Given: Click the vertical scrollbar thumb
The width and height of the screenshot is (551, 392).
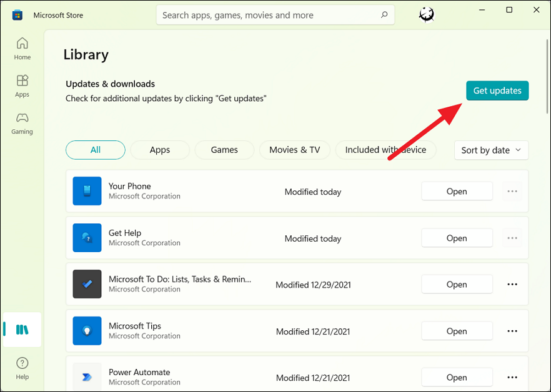Looking at the screenshot, I should [547, 76].
